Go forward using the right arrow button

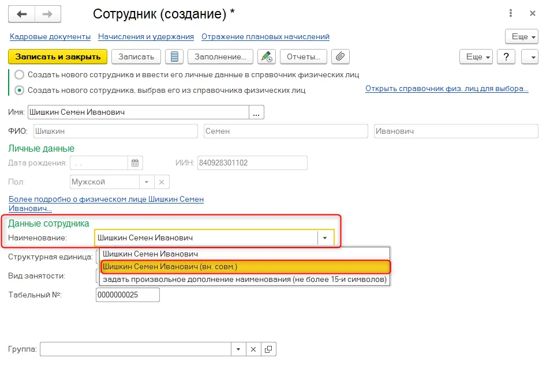pos(48,14)
